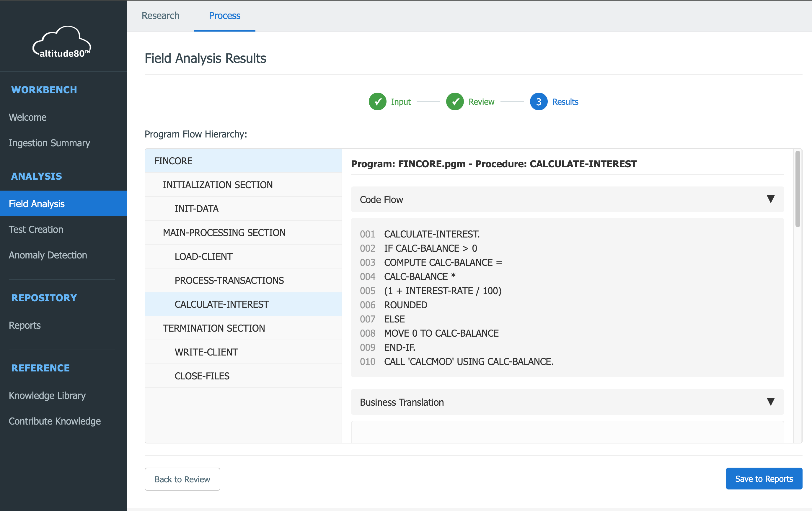Select CALCULATE-INTEREST procedure in hierarchy
Screen dimensions: 812x511
coord(243,304)
